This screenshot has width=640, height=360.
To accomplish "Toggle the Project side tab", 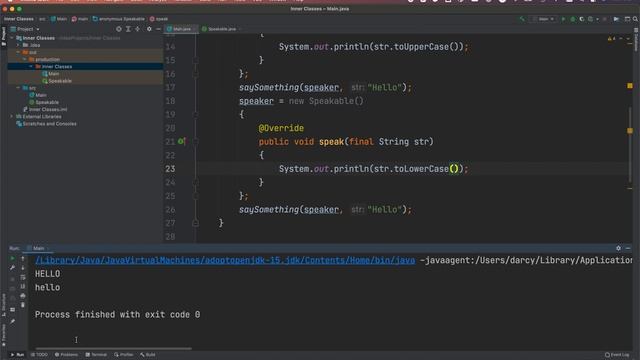I will pyautogui.click(x=3, y=36).
